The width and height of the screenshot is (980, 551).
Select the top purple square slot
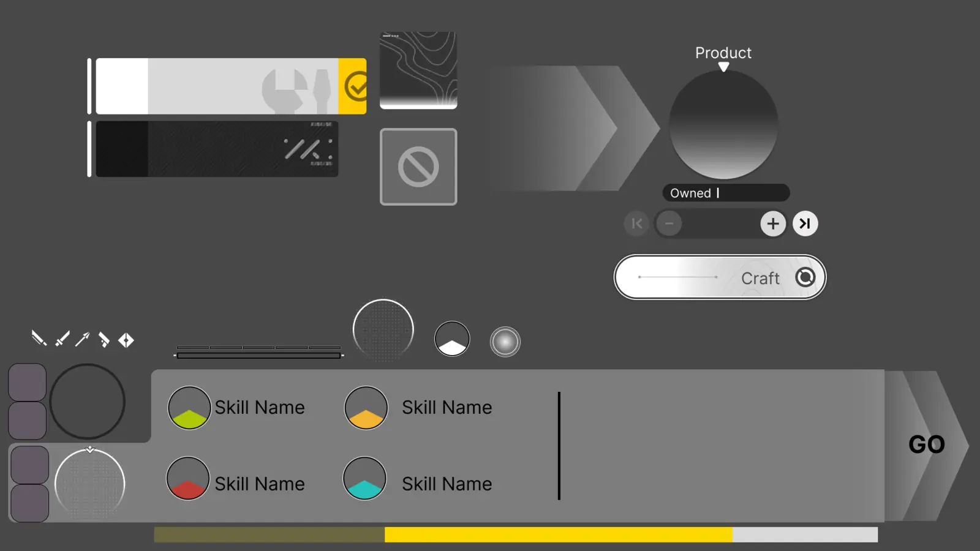[x=28, y=383]
